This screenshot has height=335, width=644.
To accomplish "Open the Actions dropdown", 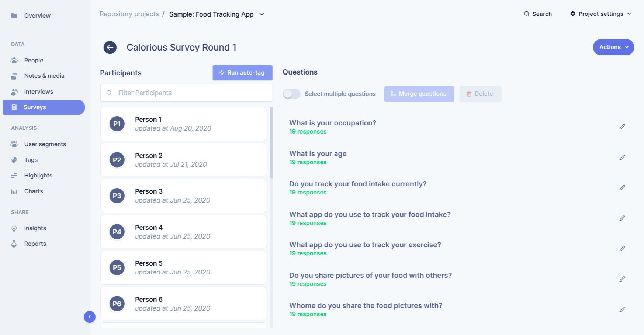I will [613, 47].
